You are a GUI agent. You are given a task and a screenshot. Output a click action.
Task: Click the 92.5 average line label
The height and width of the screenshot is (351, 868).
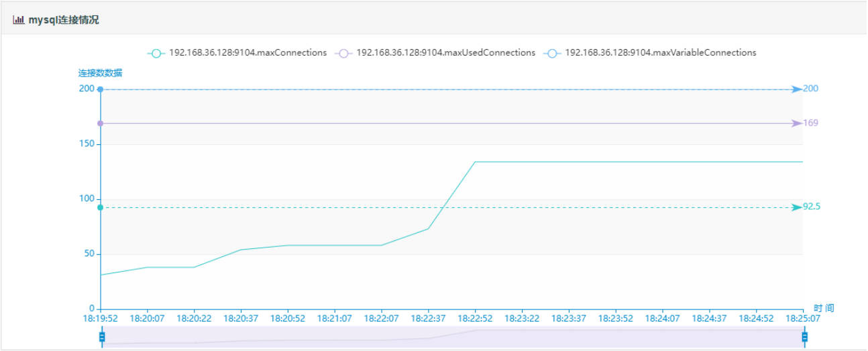point(812,207)
